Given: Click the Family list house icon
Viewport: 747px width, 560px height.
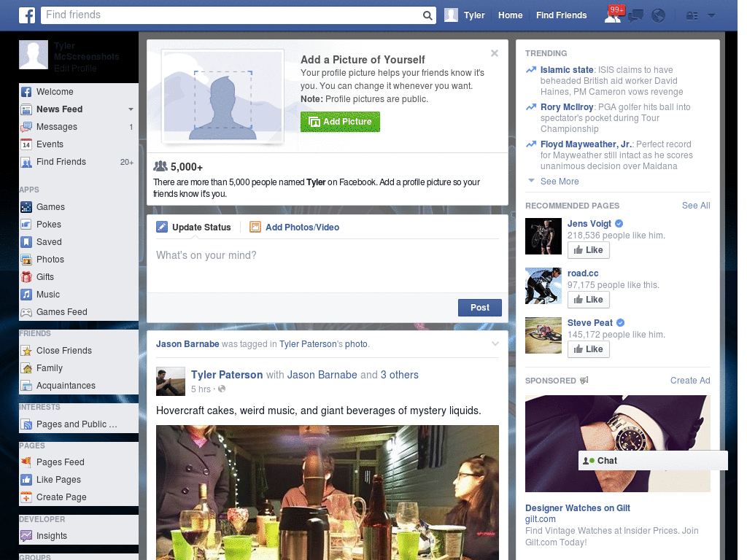Looking at the screenshot, I should pyautogui.click(x=26, y=368).
